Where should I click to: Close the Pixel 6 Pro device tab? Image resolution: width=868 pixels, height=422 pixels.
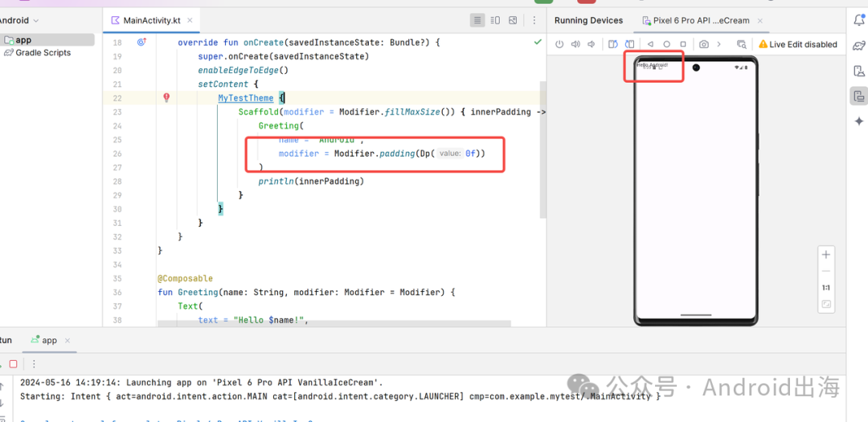pos(760,21)
